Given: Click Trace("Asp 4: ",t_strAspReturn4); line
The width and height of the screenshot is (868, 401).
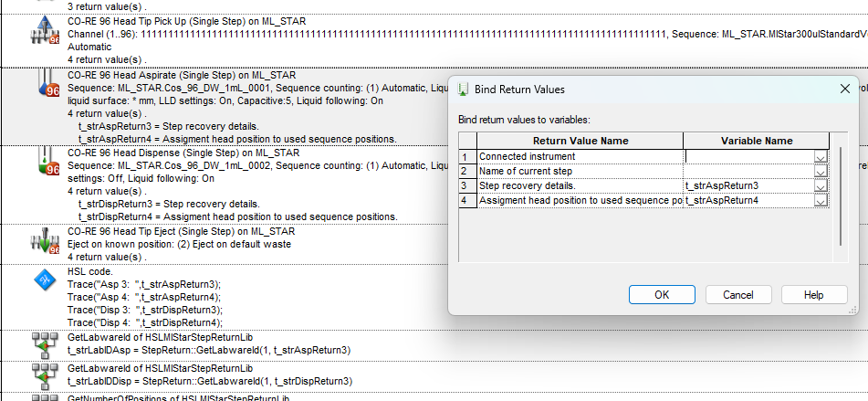Looking at the screenshot, I should coord(144,298).
